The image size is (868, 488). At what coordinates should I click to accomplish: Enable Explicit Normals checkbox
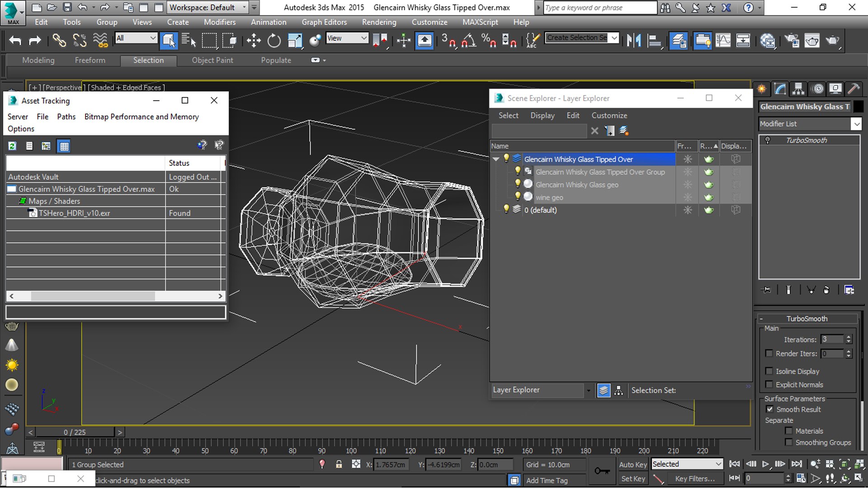pos(769,385)
